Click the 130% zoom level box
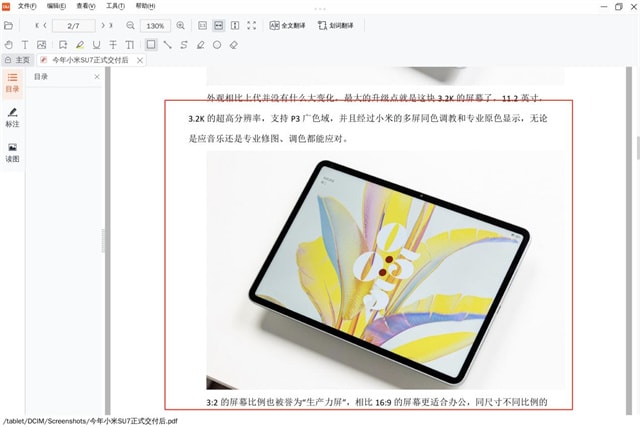 [155, 26]
